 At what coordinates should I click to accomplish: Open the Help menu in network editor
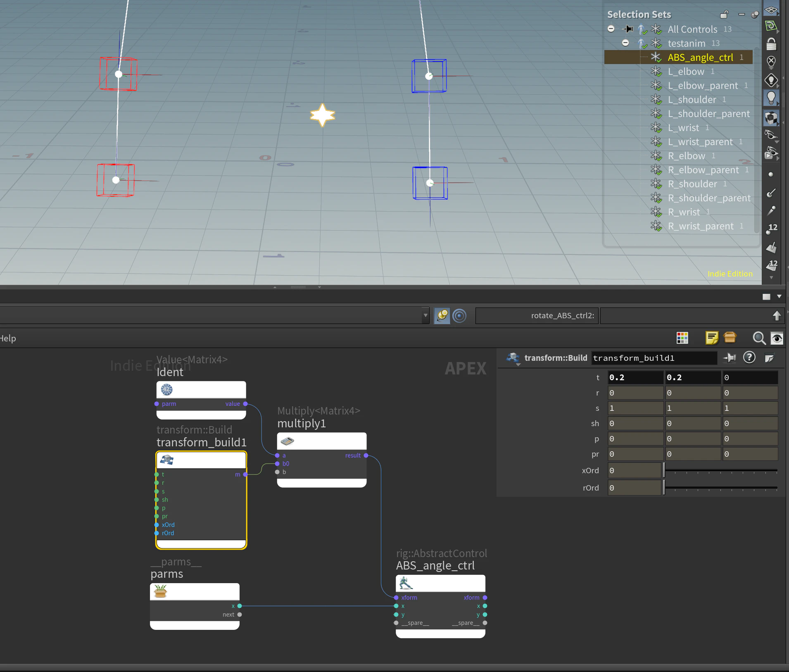point(8,338)
